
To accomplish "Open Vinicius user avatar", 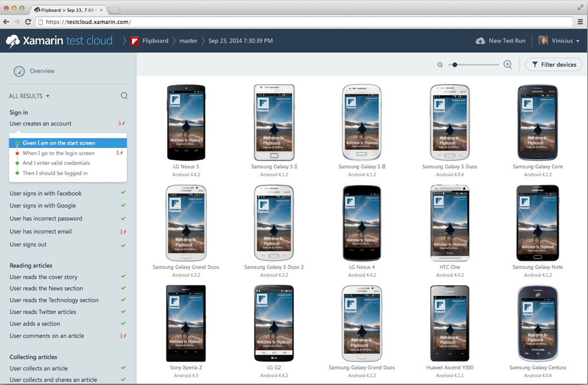I will 543,41.
